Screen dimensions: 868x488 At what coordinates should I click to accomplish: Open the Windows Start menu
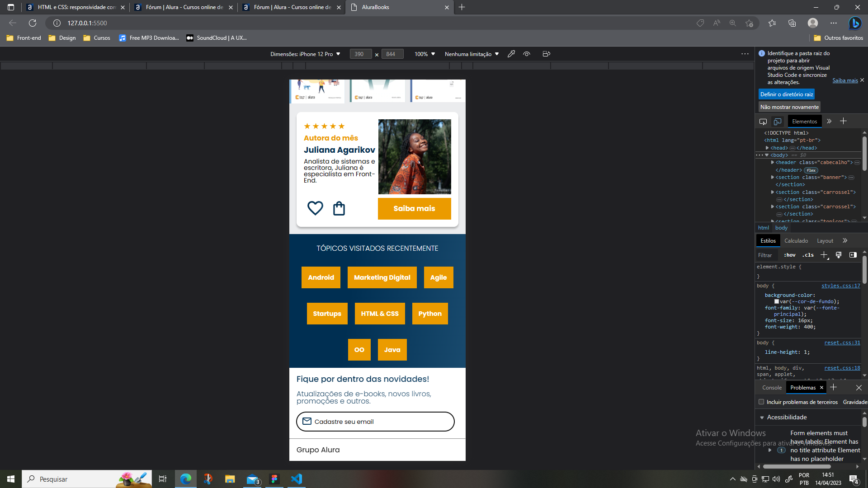pos(11,479)
